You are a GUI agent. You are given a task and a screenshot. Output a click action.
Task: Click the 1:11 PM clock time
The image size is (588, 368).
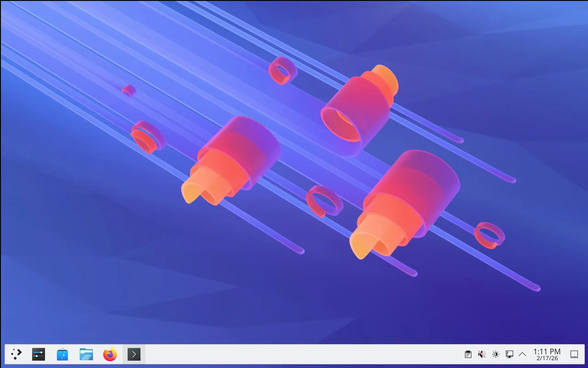point(547,351)
